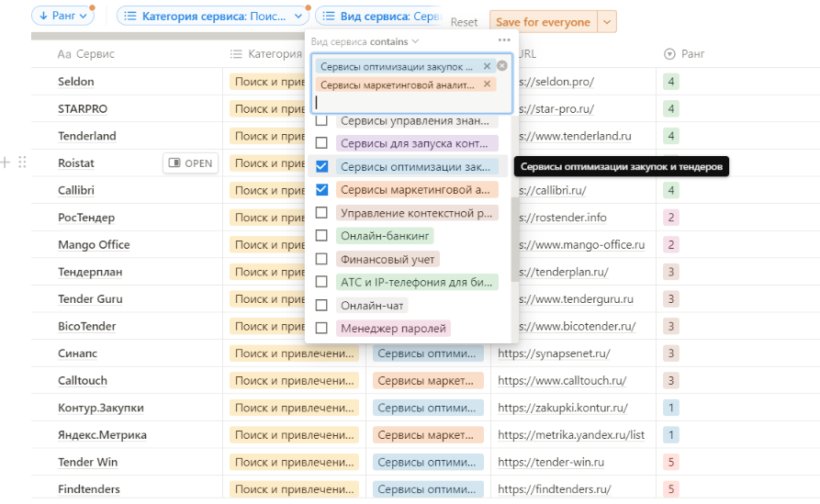
Task: Uncheck Сервисы маркетинговой а option
Action: pyautogui.click(x=321, y=189)
